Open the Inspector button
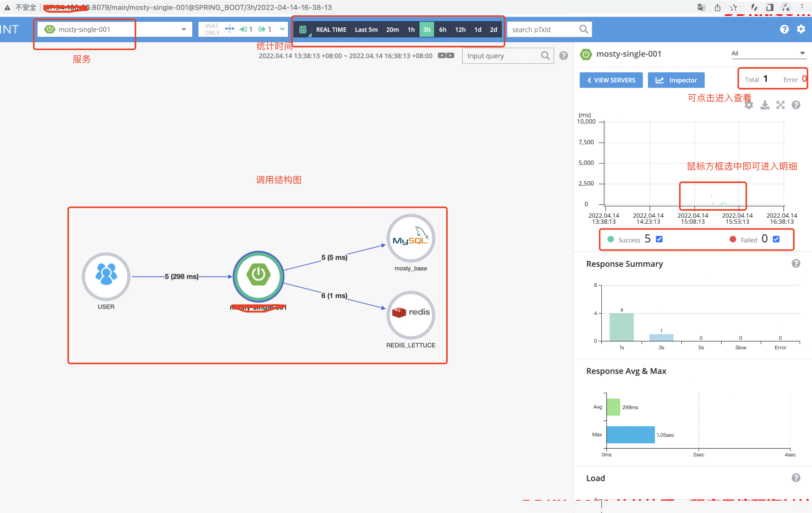 pyautogui.click(x=676, y=80)
